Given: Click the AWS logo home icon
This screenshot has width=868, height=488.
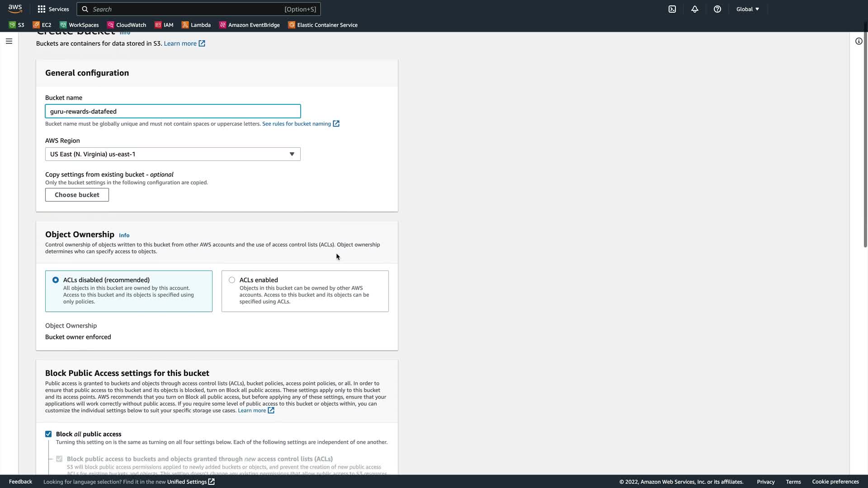Looking at the screenshot, I should click(x=15, y=9).
